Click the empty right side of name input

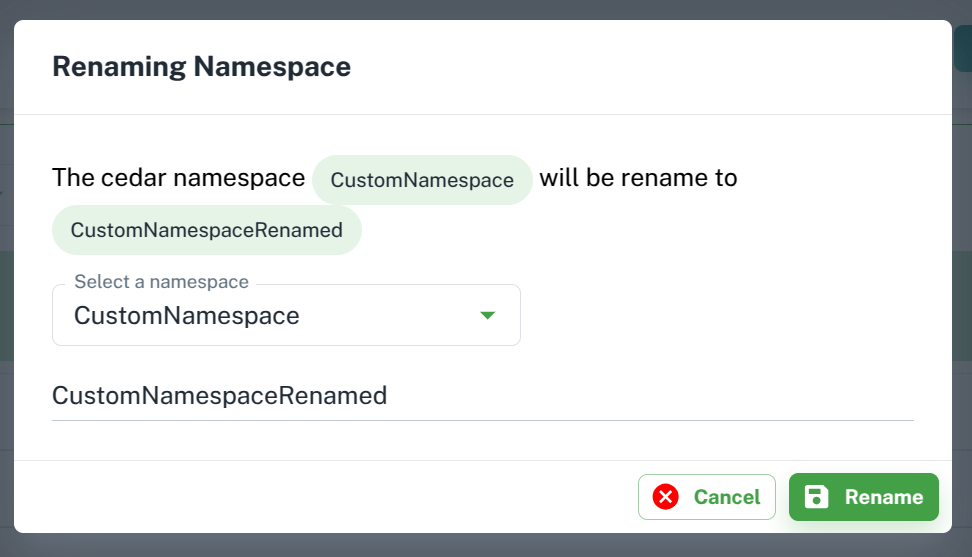[651, 395]
